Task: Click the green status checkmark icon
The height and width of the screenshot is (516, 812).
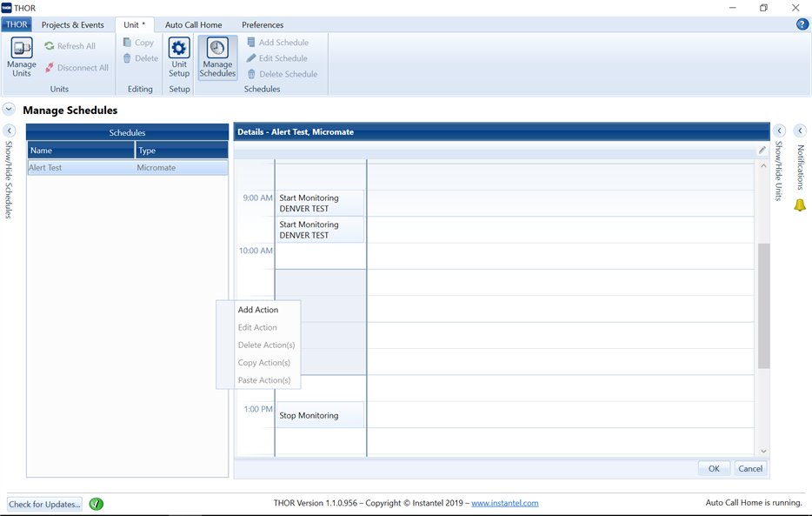Action: point(97,504)
